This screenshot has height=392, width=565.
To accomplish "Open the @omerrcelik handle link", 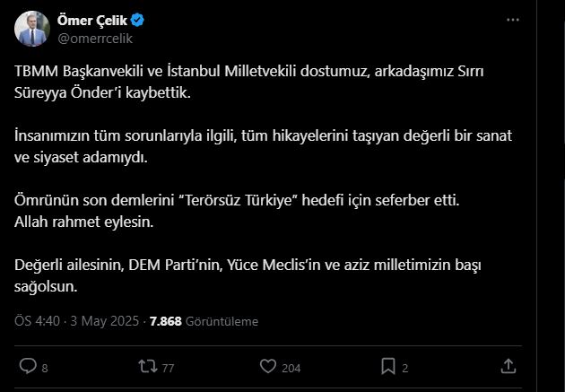I will [x=97, y=38].
